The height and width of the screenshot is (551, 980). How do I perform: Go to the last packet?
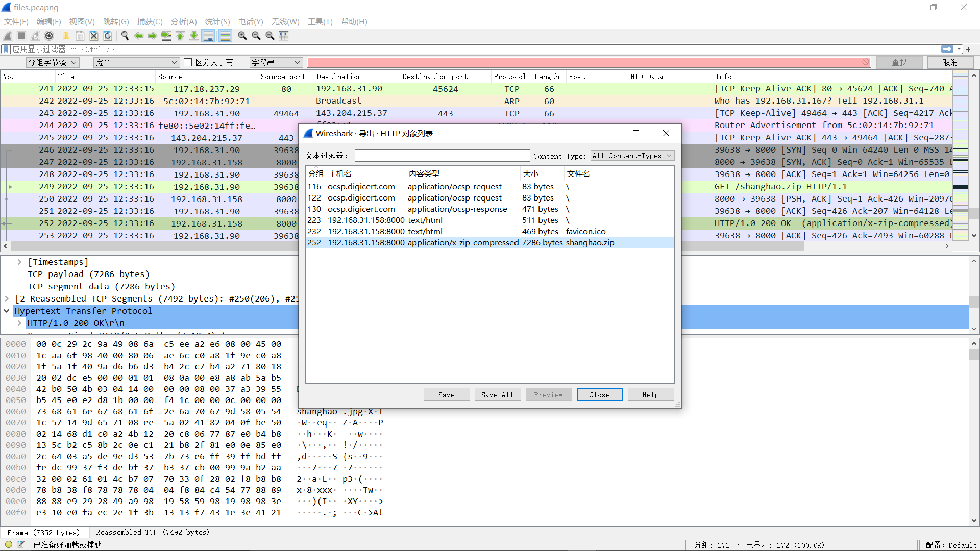[194, 36]
